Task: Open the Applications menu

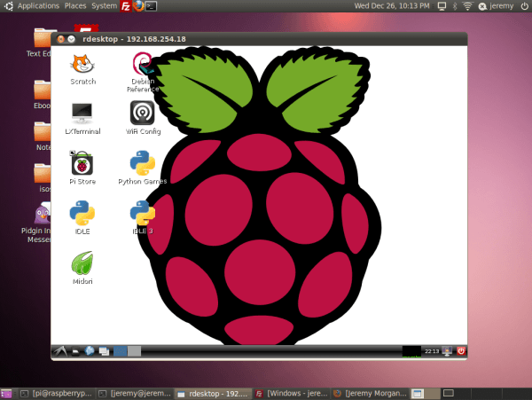Action: (x=38, y=6)
